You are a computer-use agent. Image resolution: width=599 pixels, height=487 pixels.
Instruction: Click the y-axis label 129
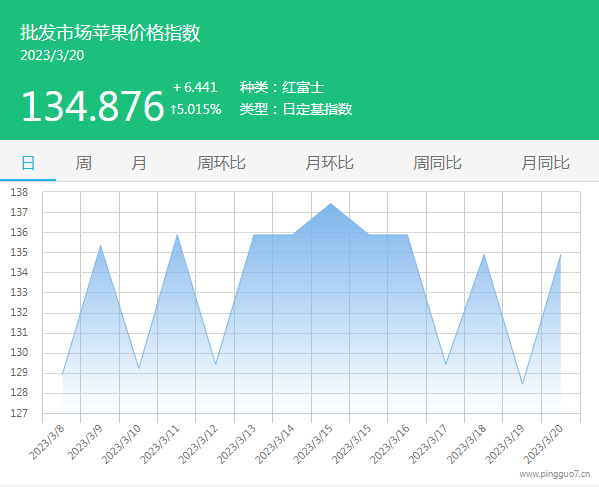[x=19, y=373]
